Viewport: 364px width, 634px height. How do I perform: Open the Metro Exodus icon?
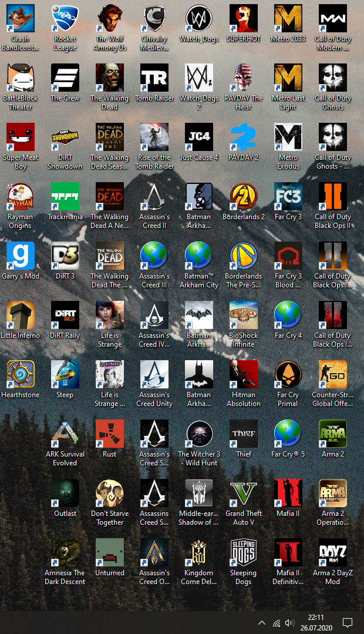pos(288,137)
